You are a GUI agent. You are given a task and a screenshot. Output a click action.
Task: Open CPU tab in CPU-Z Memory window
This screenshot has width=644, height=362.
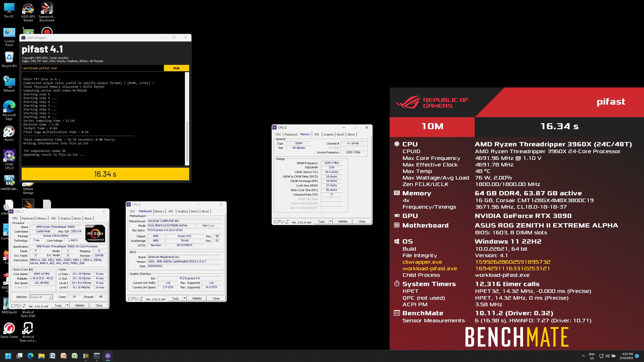point(278,134)
